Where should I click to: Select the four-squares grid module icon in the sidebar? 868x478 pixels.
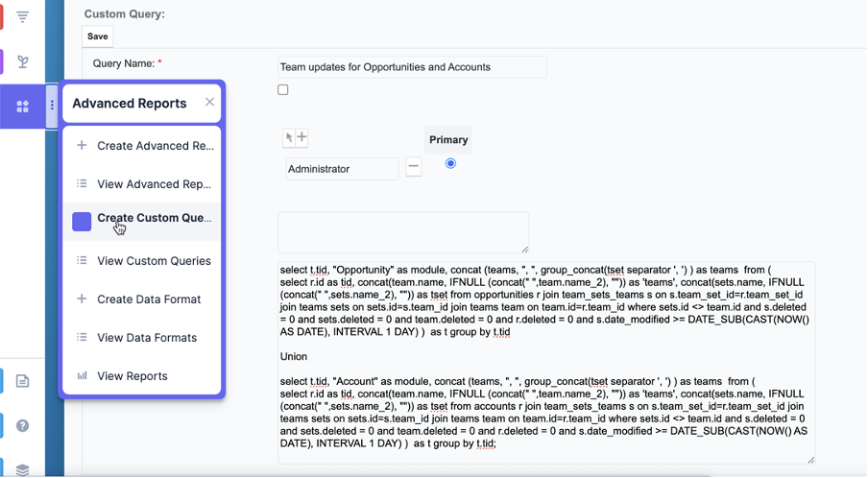(x=23, y=107)
